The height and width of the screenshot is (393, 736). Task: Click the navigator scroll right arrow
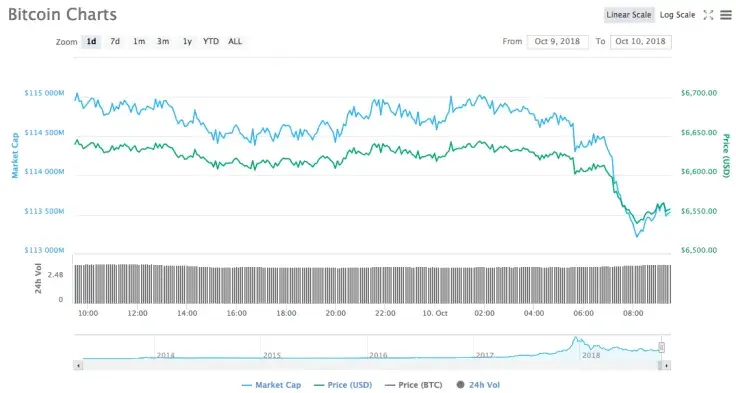666,365
